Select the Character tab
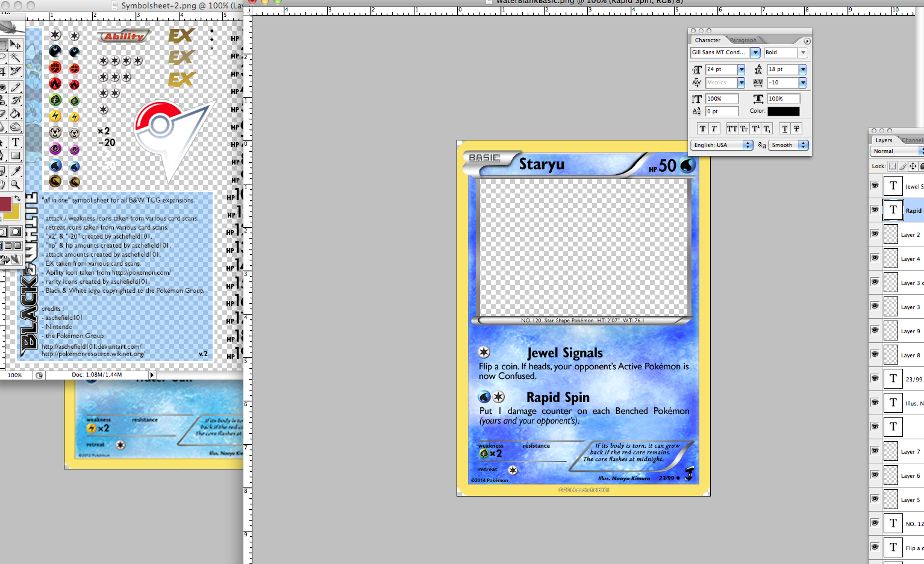The image size is (924, 564). coord(708,40)
